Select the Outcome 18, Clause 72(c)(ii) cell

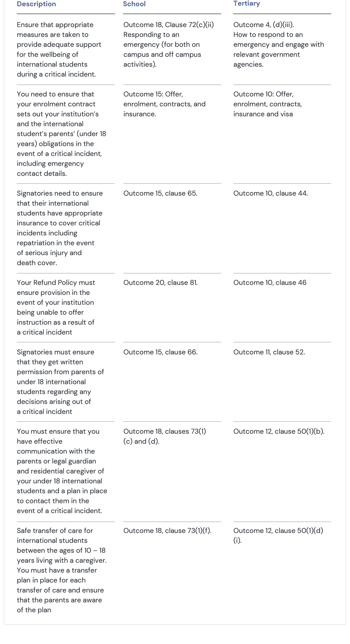[169, 45]
